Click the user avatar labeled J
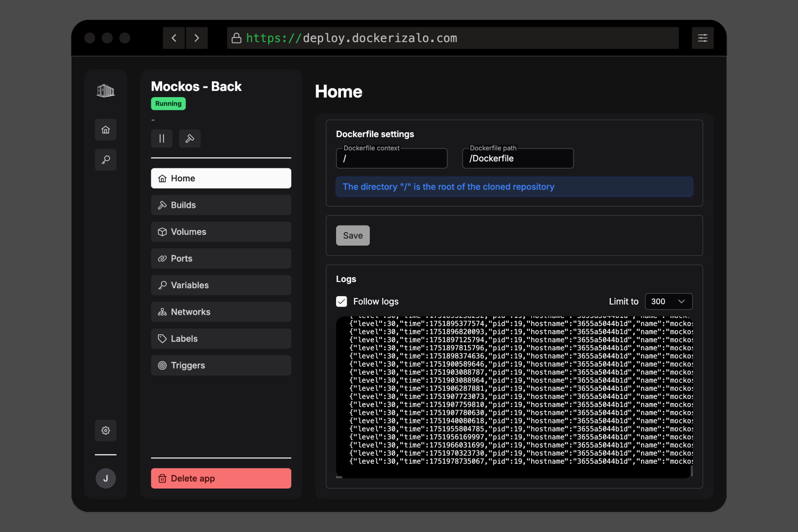Image resolution: width=798 pixels, height=532 pixels. 106,478
